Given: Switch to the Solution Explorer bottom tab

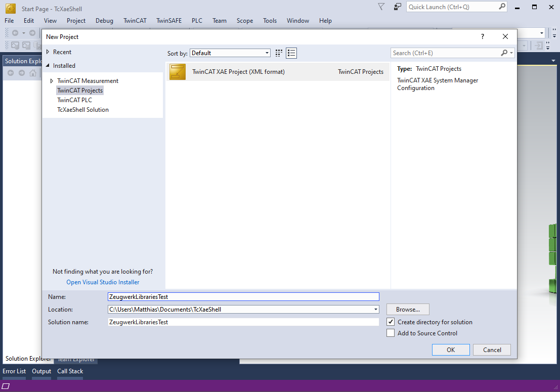Looking at the screenshot, I should [x=28, y=359].
